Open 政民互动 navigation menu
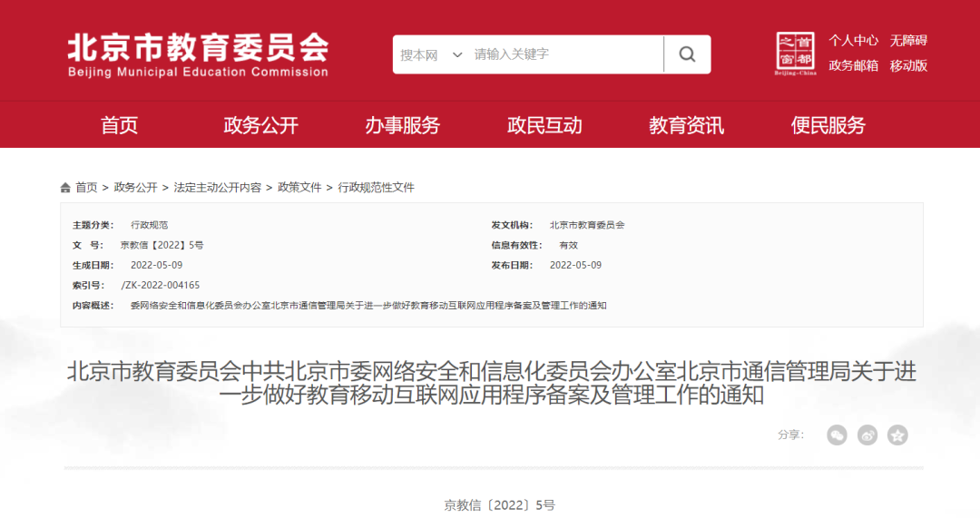The width and height of the screenshot is (980, 518). point(544,125)
